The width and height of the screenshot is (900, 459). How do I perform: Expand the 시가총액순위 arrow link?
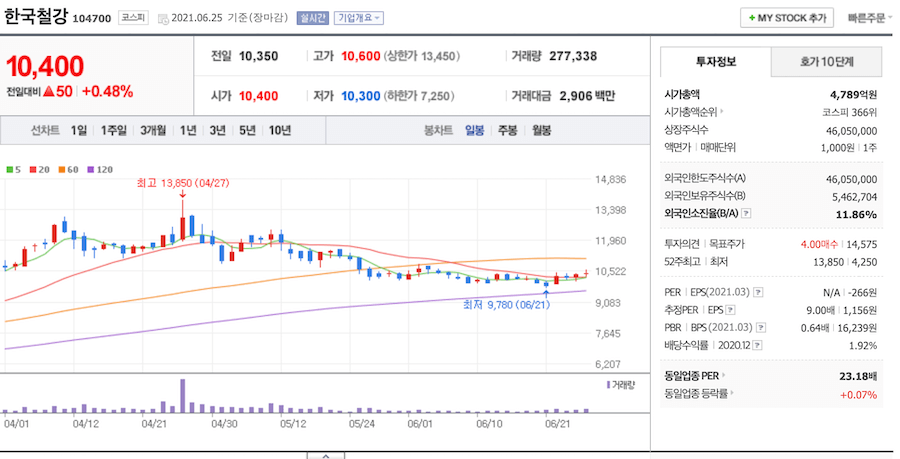[x=721, y=112]
